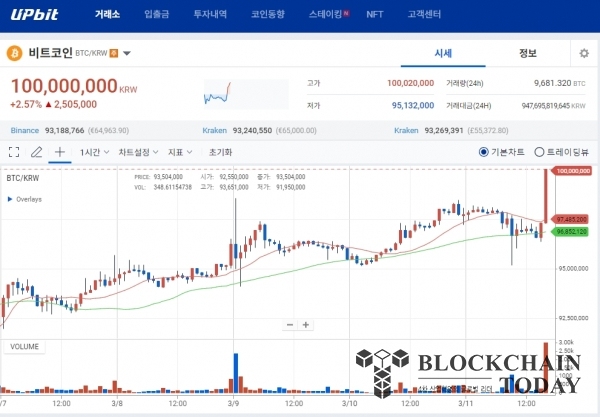600x417 pixels.
Task: Open the 입출금 menu
Action: (157, 15)
